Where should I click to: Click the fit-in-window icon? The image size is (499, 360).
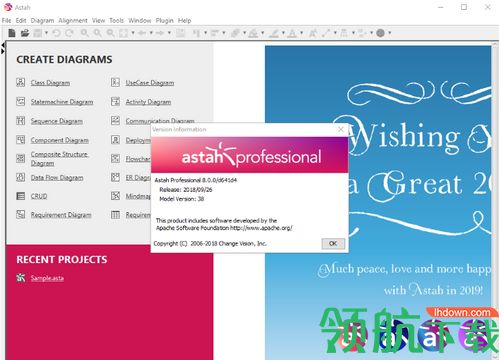pyautogui.click(x=124, y=33)
